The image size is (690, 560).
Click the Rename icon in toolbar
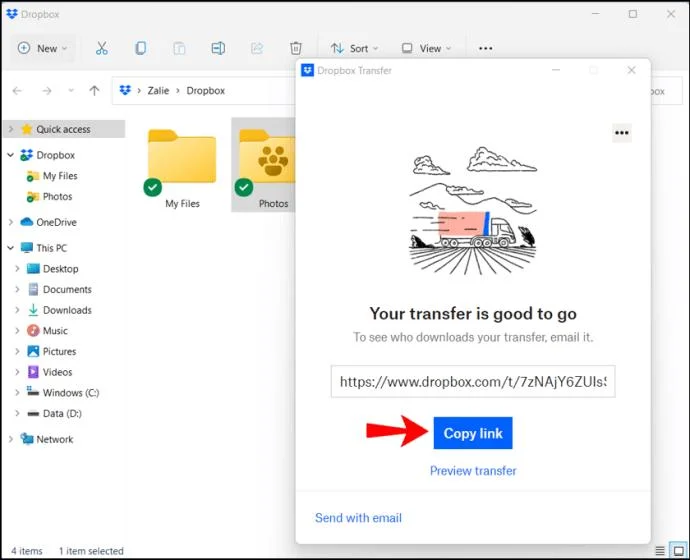pyautogui.click(x=218, y=48)
